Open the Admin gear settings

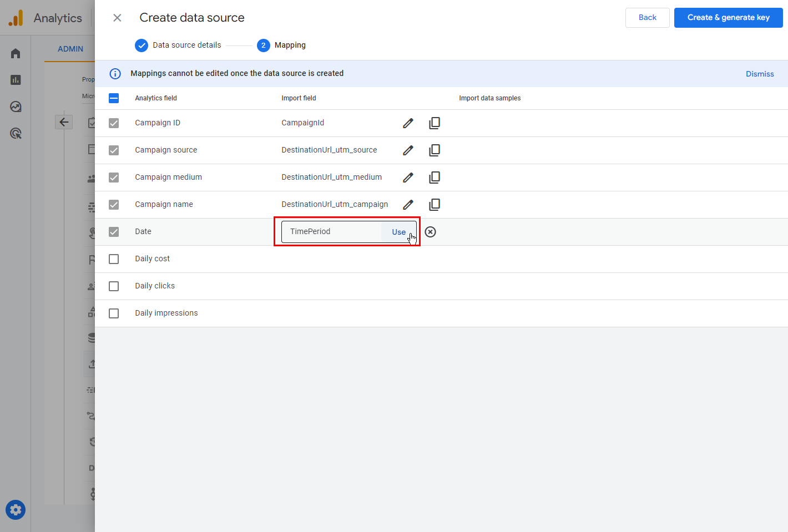[16, 510]
